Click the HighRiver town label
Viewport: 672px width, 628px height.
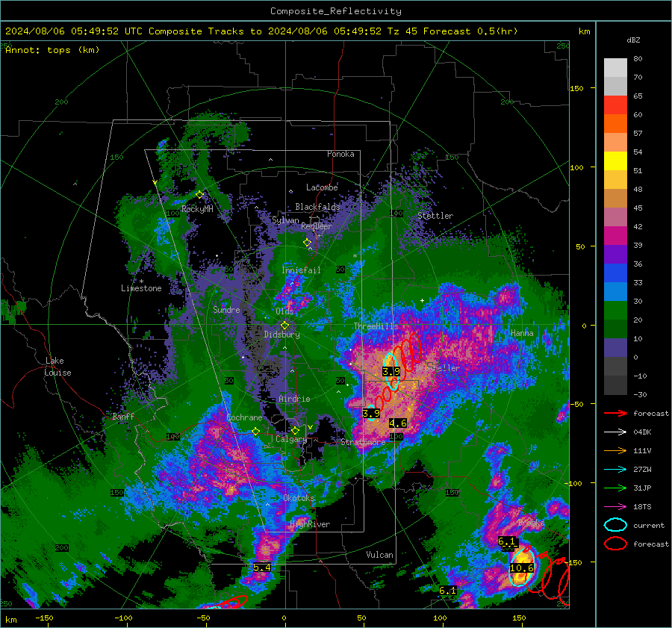[310, 524]
